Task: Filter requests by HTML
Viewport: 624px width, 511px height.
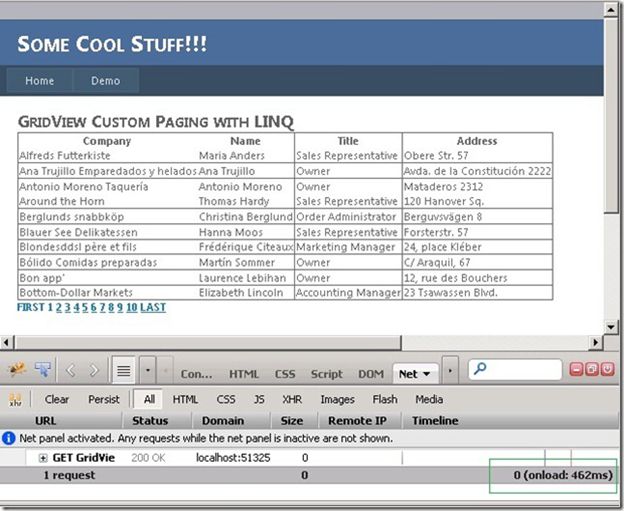Action: point(185,399)
